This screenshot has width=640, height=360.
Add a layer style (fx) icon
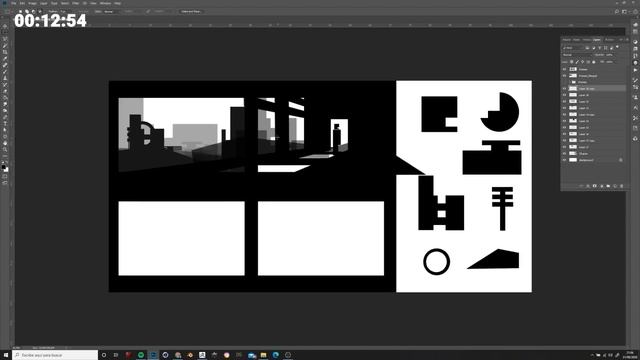[x=588, y=186]
